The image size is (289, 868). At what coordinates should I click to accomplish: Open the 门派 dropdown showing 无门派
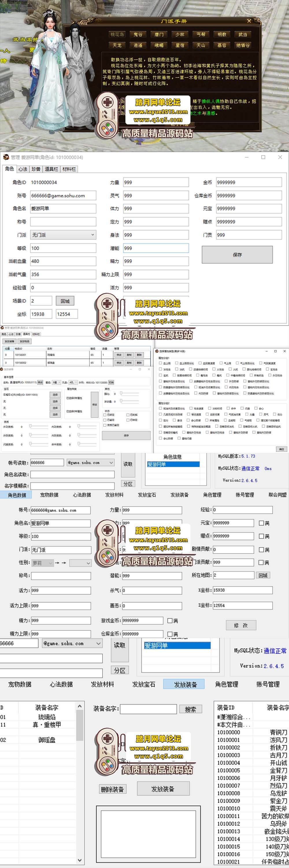[x=63, y=235]
